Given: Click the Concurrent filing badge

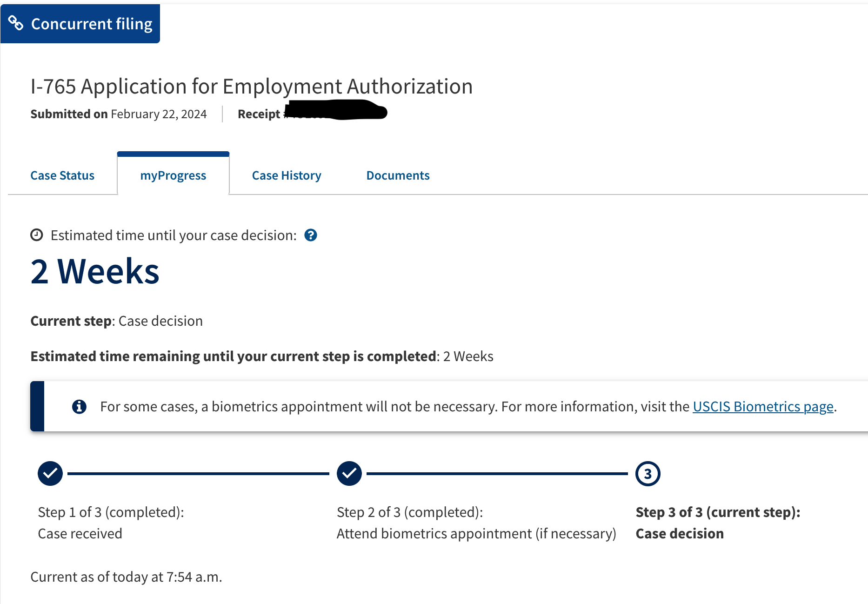Looking at the screenshot, I should tap(80, 23).
